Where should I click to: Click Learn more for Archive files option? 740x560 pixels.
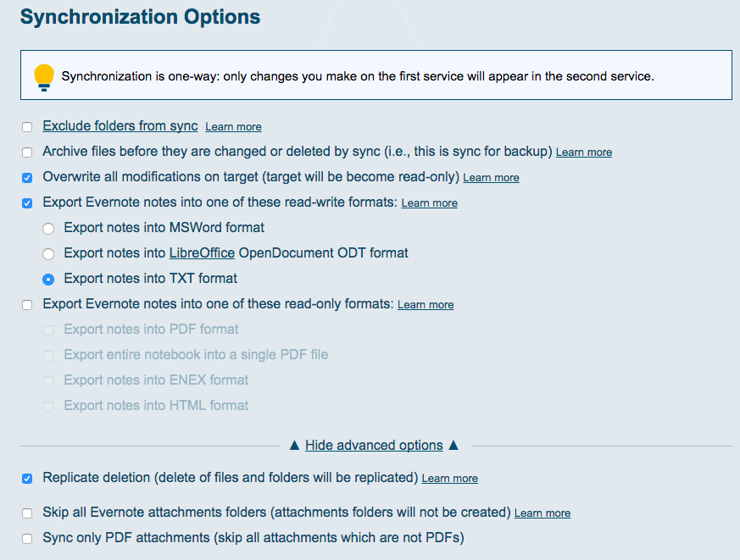coord(584,152)
